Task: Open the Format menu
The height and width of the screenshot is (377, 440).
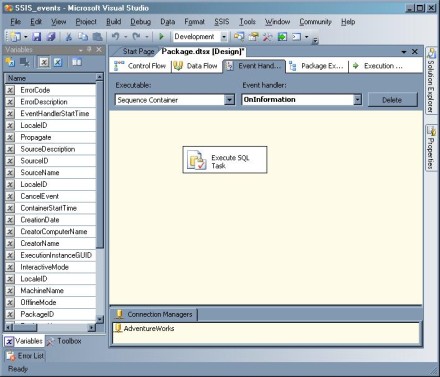Action: pos(194,22)
